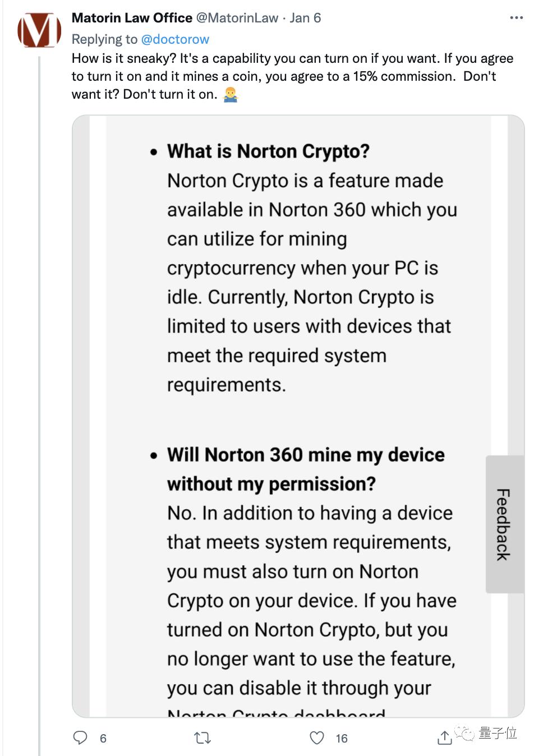Image resolution: width=534 pixels, height=756 pixels.
Task: Click the like count showing 16
Action: point(342,739)
